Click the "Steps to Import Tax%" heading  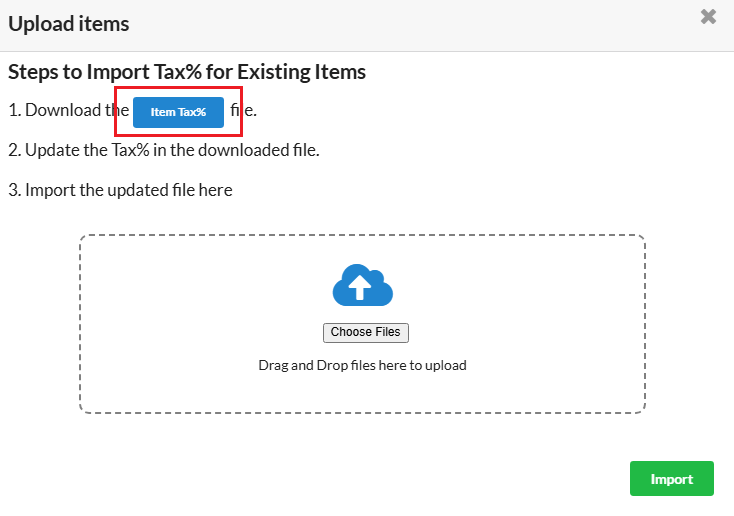[120, 72]
